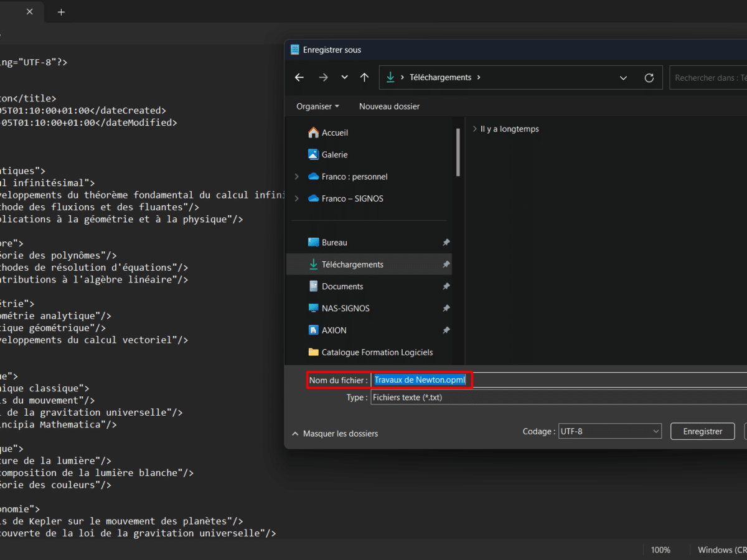Image resolution: width=747 pixels, height=560 pixels.
Task: Open recent locations chevron dropdown
Action: 344,78
